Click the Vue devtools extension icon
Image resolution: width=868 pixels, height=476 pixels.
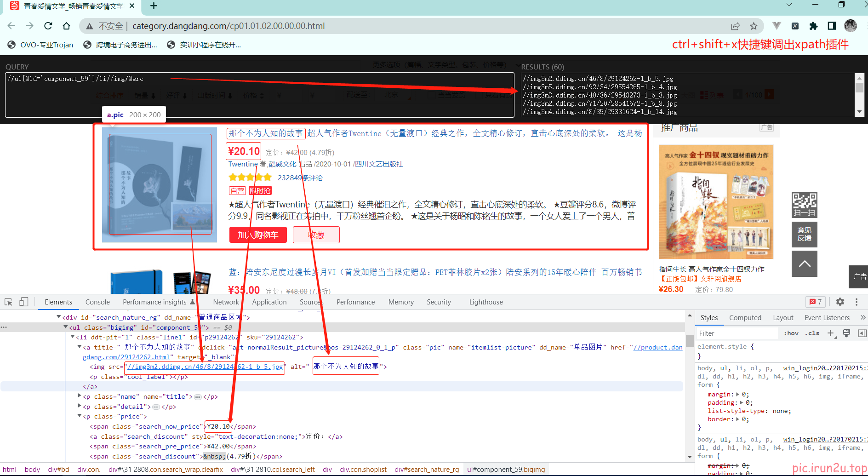(777, 26)
